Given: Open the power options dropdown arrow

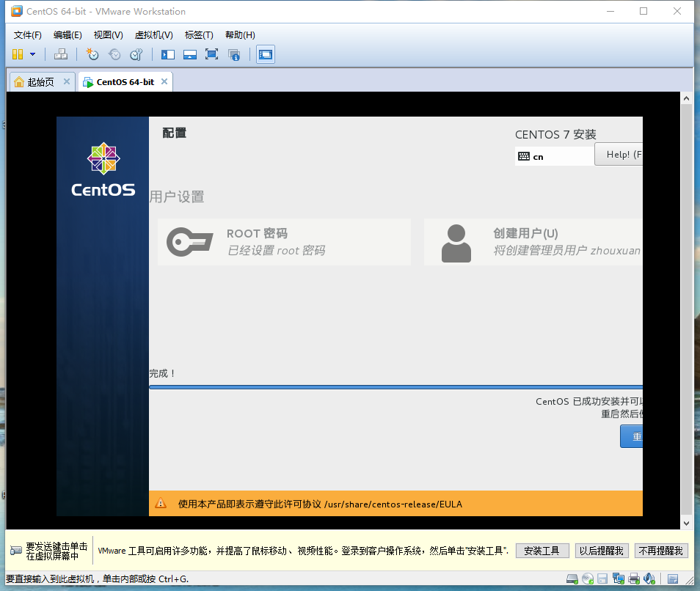Looking at the screenshot, I should coord(32,54).
